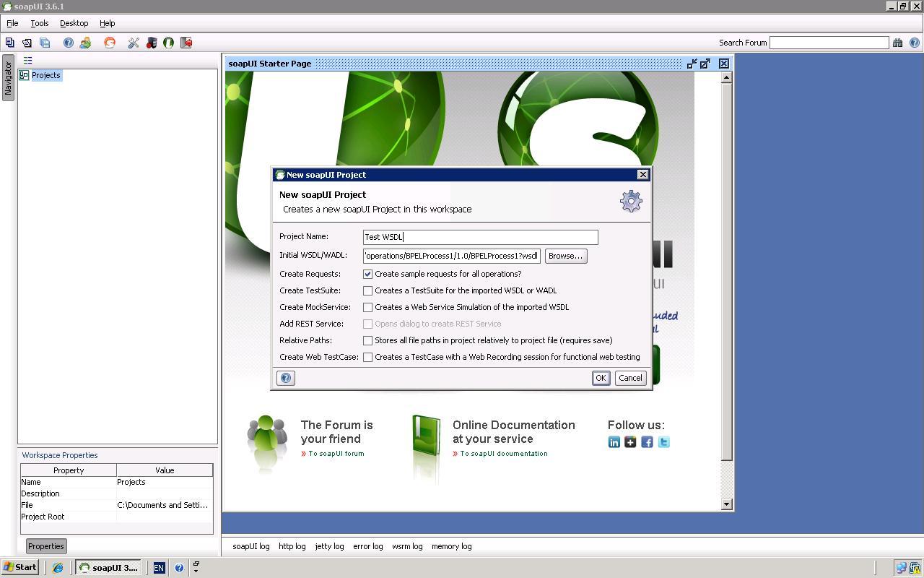924x578 pixels.
Task: Click the restore-down icon on Starter Page panel
Action: (x=692, y=64)
